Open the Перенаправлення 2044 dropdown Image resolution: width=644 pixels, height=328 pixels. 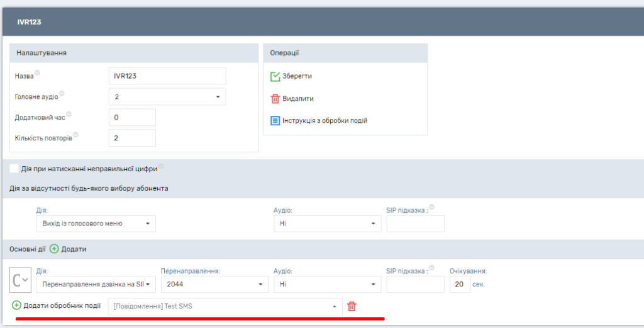(x=214, y=285)
